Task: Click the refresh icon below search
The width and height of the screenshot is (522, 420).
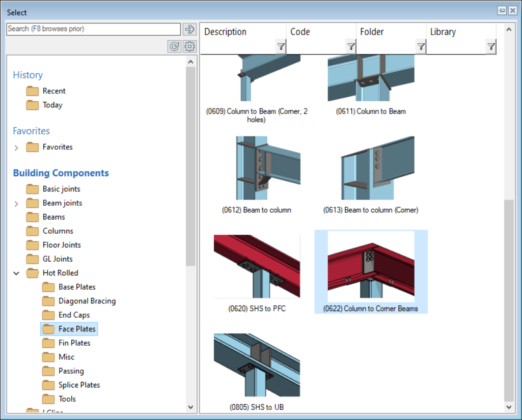Action: (175, 47)
